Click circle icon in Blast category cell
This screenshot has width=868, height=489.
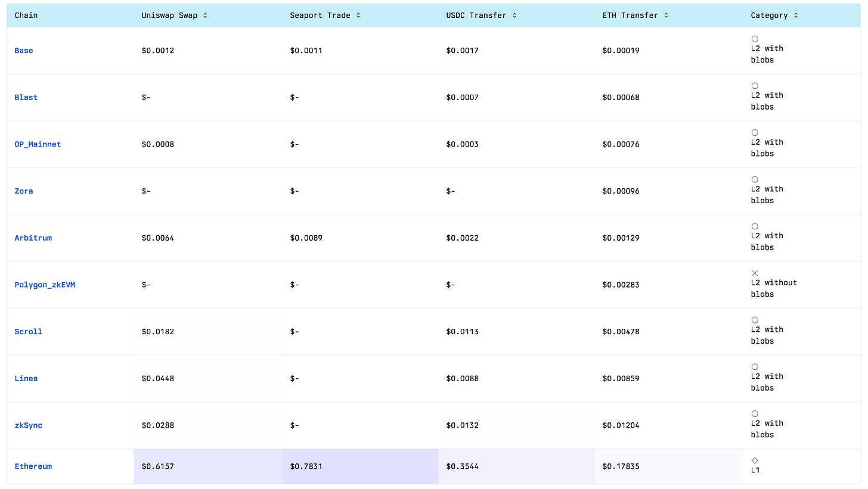coord(755,86)
